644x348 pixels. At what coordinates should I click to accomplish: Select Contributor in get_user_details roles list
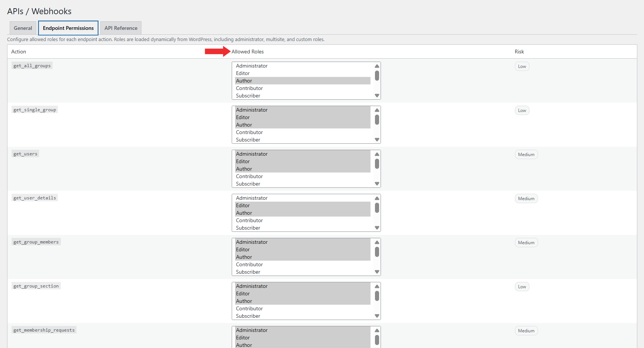pos(249,221)
